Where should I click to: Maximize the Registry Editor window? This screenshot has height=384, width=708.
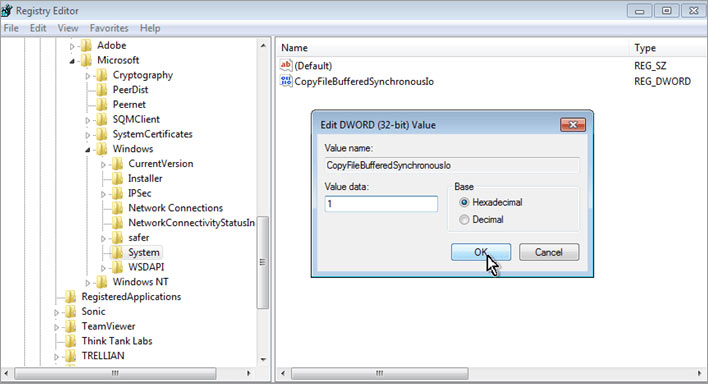666,11
